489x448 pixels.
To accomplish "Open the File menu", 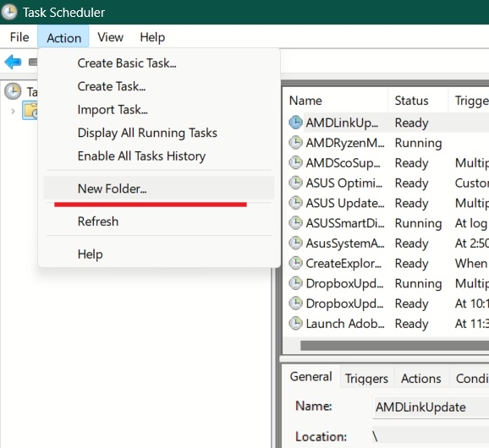I will point(19,37).
